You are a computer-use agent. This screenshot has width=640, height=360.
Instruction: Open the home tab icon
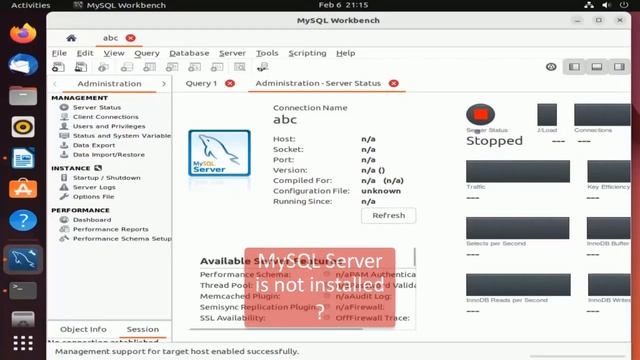click(x=71, y=38)
